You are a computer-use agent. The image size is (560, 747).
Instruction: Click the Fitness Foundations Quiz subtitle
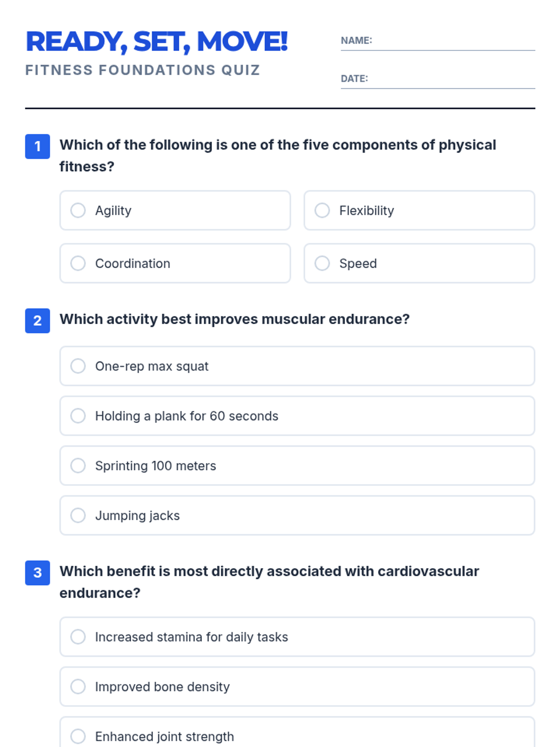(142, 70)
